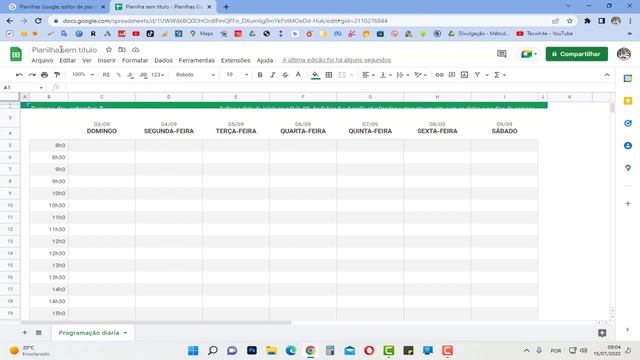Open the last edit history link
The image size is (640, 360).
click(337, 60)
